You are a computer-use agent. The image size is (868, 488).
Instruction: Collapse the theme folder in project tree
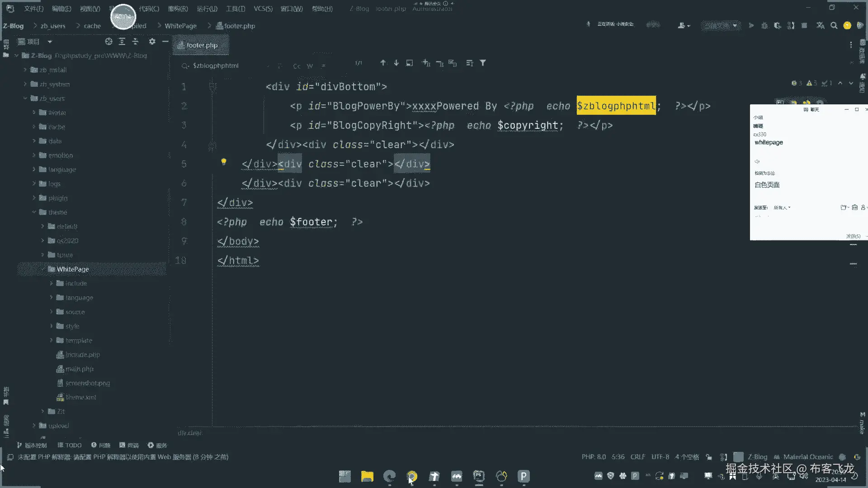(34, 212)
